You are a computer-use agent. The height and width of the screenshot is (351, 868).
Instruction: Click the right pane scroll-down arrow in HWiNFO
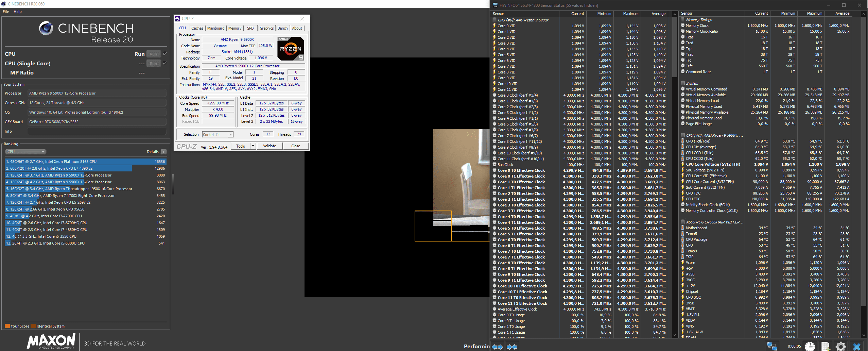(x=864, y=335)
